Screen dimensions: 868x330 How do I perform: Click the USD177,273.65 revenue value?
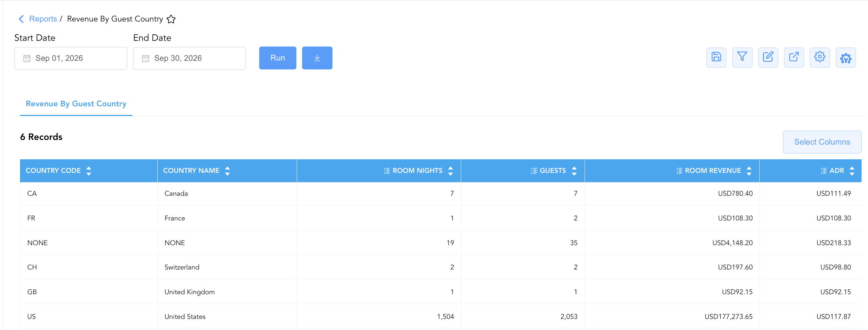[729, 317]
